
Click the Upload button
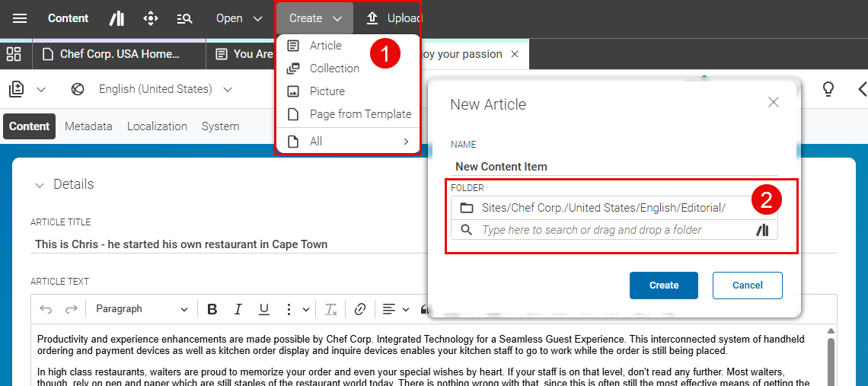click(x=394, y=18)
